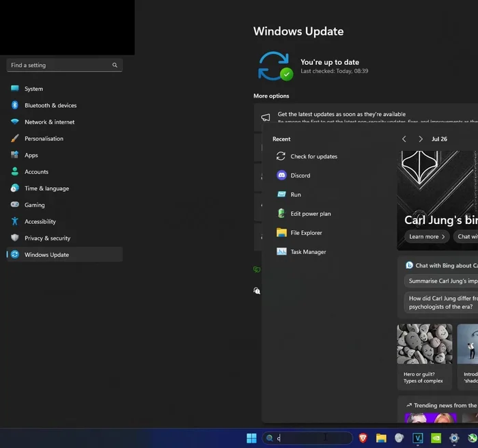Screen dimensions: 478x448
Task: Click the Personalisation paintbrush icon
Action: pos(14,138)
